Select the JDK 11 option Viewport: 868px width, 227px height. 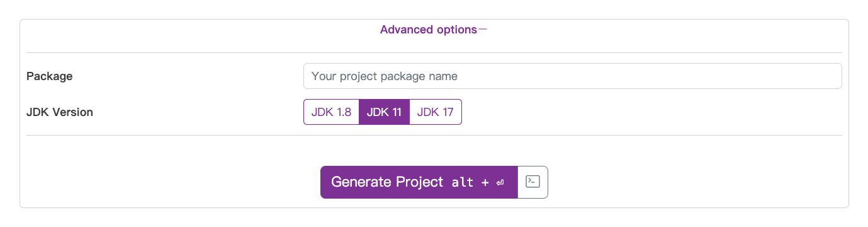click(384, 112)
